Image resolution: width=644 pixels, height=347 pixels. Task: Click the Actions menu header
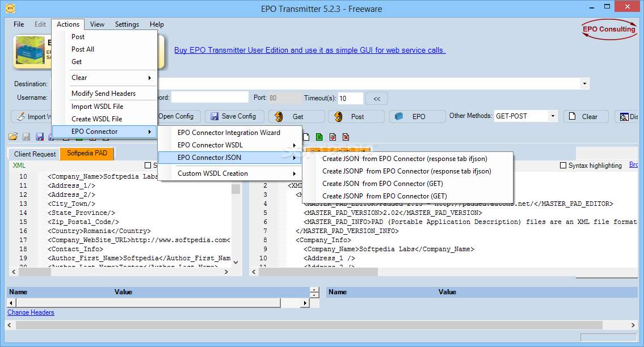(x=68, y=24)
